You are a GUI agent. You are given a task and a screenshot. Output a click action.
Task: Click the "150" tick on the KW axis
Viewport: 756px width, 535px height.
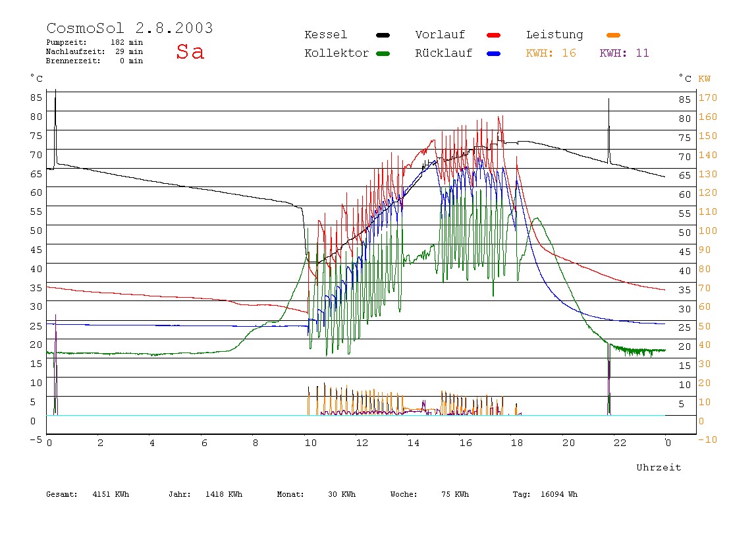(x=708, y=136)
